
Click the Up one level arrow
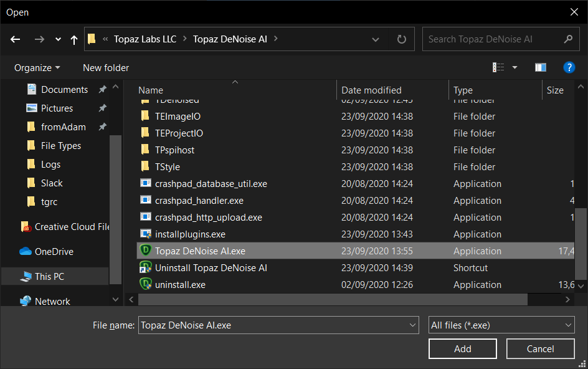[x=74, y=39]
